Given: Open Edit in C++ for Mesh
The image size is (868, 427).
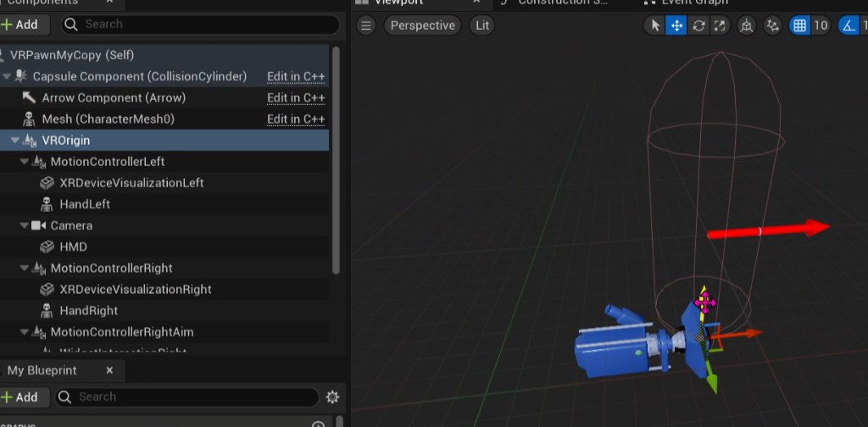Looking at the screenshot, I should coord(296,119).
